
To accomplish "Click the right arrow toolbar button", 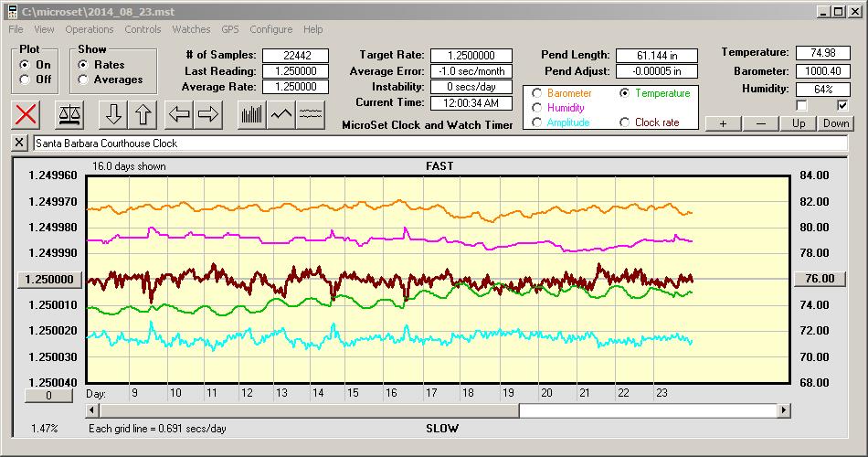I will point(208,114).
